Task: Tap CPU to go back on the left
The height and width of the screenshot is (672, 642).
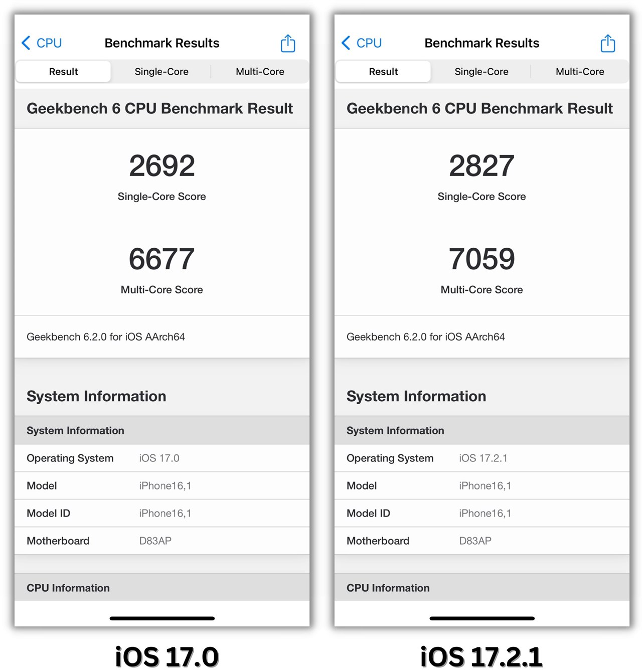Action: (48, 43)
